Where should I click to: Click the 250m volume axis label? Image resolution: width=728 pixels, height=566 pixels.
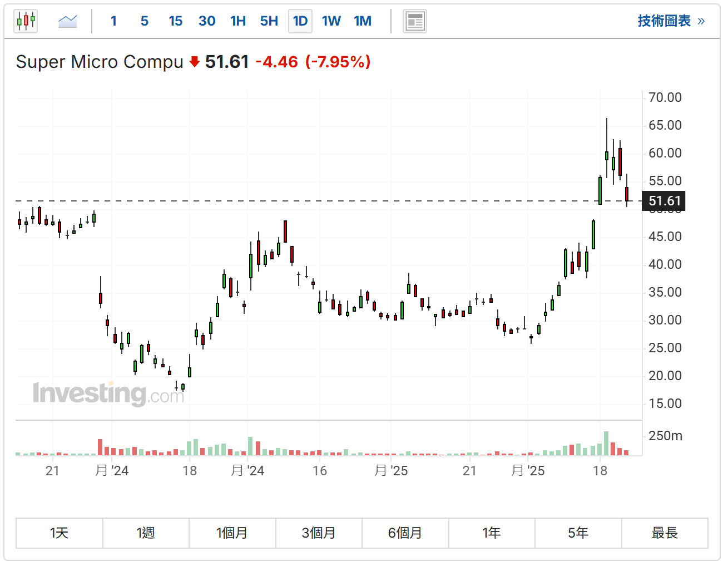click(x=665, y=436)
